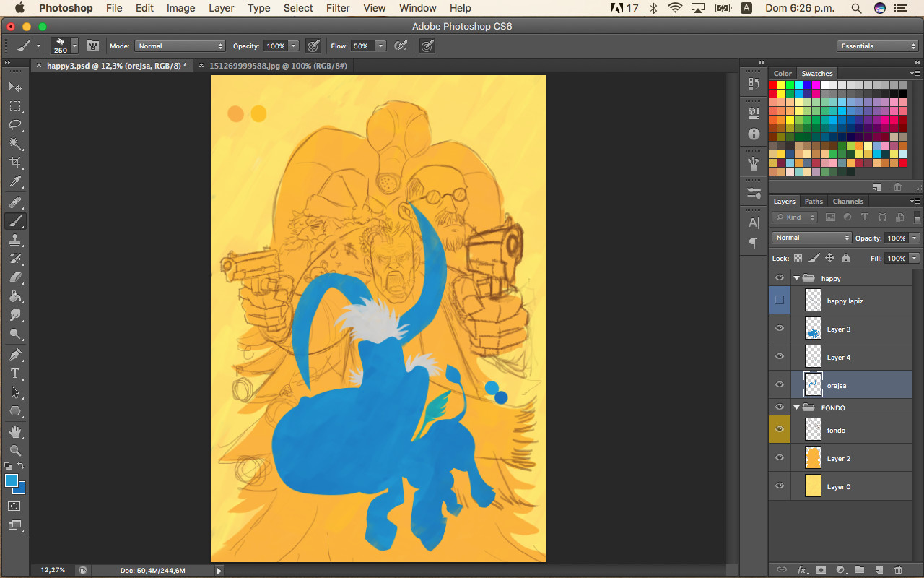Screen dimensions: 924x578
Task: Select the Horizontal Type tool
Action: (15, 374)
